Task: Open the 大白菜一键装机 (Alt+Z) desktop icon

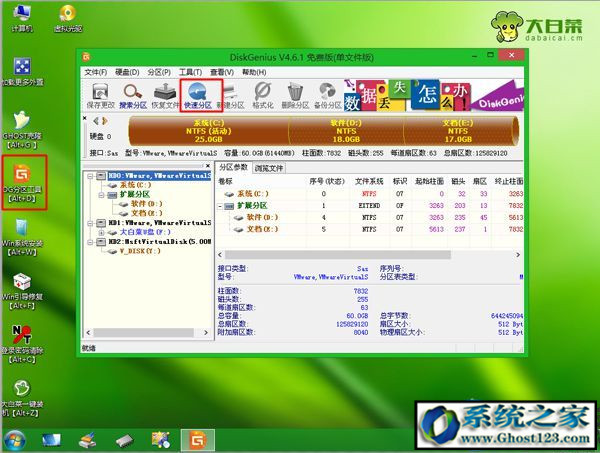Action: pyautogui.click(x=22, y=398)
